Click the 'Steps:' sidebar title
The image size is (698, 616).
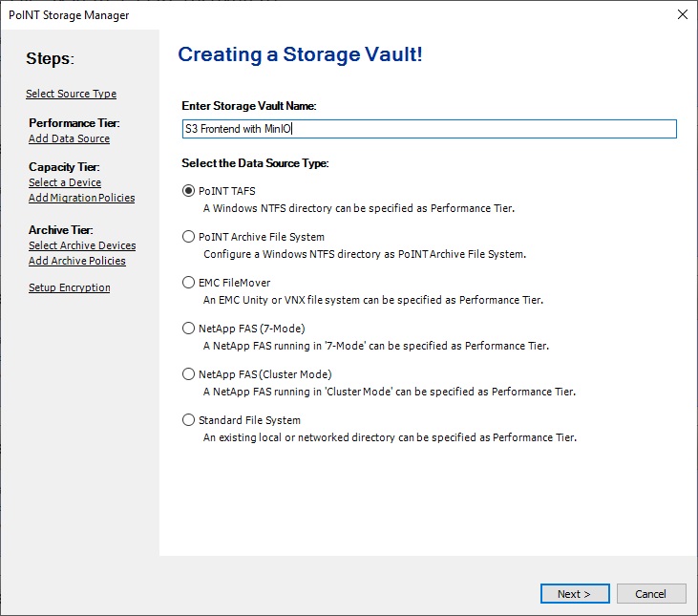(x=50, y=59)
